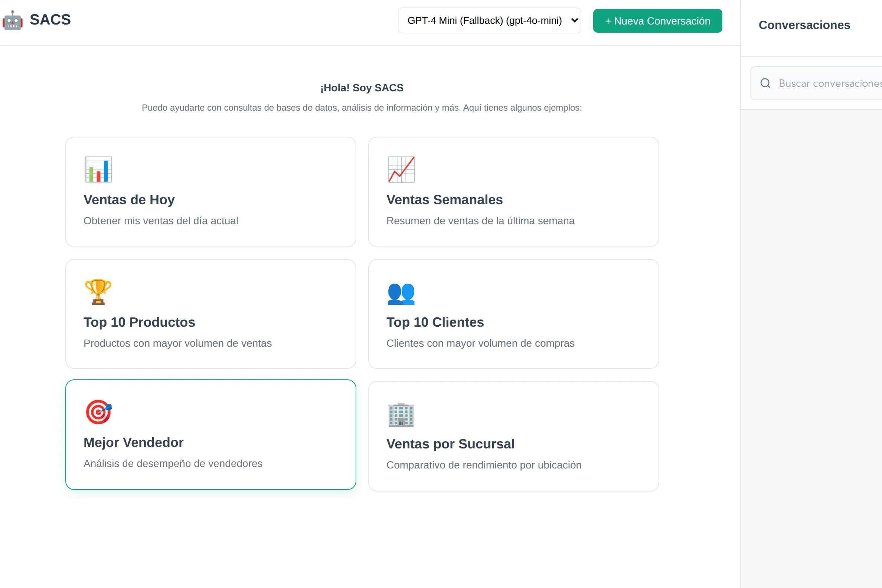Pick the Top 10 Clientes card description
This screenshot has height=588, width=882.
click(480, 343)
